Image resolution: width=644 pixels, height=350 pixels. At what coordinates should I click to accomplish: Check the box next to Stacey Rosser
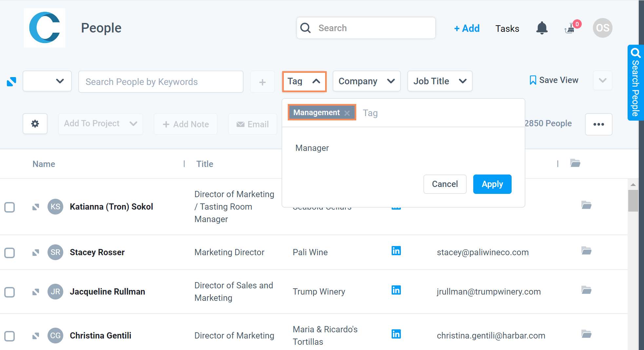point(10,253)
